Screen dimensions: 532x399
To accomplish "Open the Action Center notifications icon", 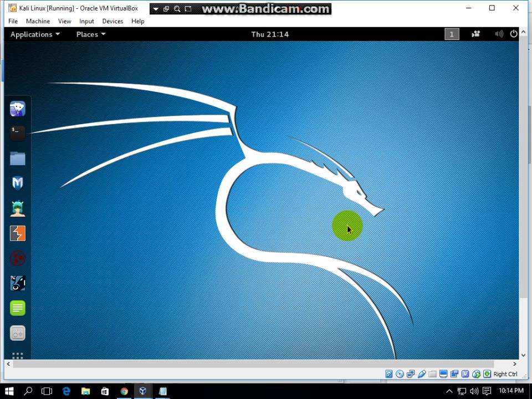I will tap(487, 391).
